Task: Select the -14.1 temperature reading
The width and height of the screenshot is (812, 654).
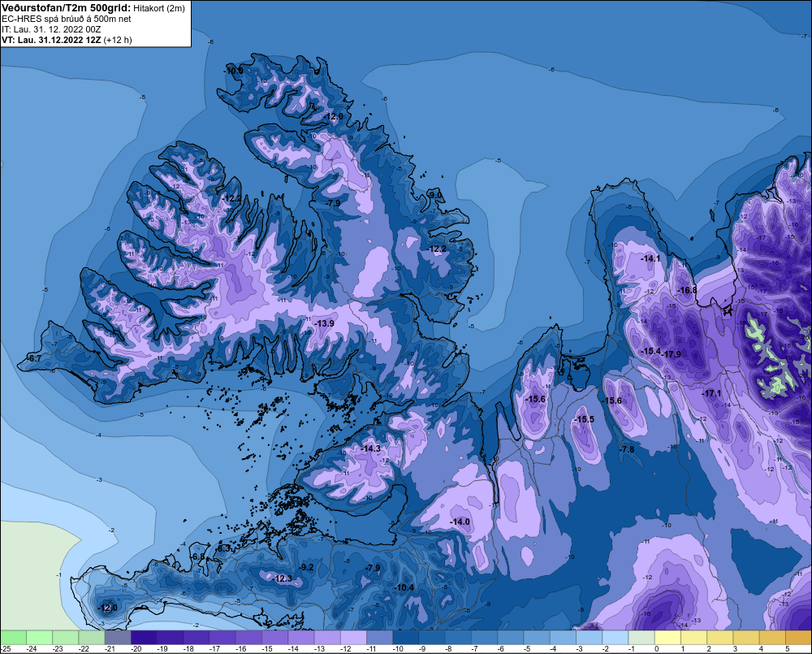Action: [x=651, y=258]
